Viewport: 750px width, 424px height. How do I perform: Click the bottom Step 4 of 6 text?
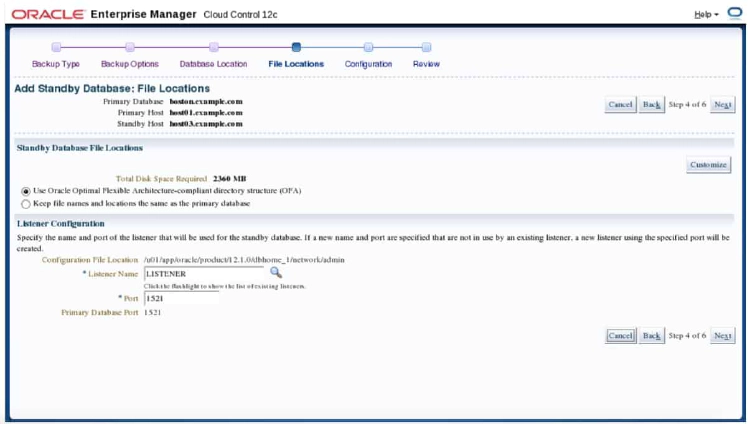[687, 336]
